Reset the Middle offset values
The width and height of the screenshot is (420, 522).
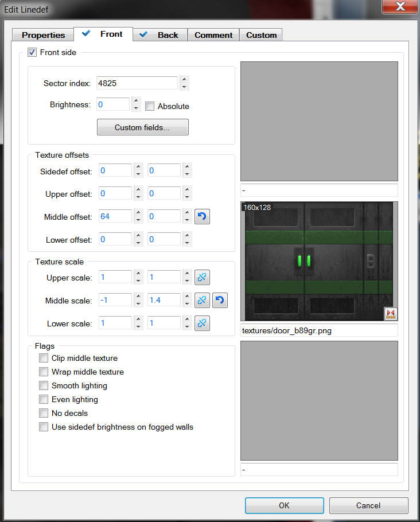pos(202,217)
